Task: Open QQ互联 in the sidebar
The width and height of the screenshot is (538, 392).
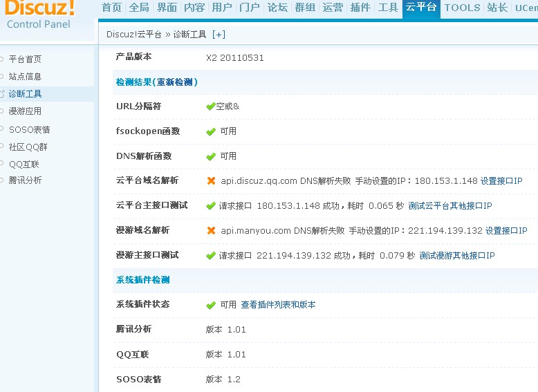Action: click(24, 165)
